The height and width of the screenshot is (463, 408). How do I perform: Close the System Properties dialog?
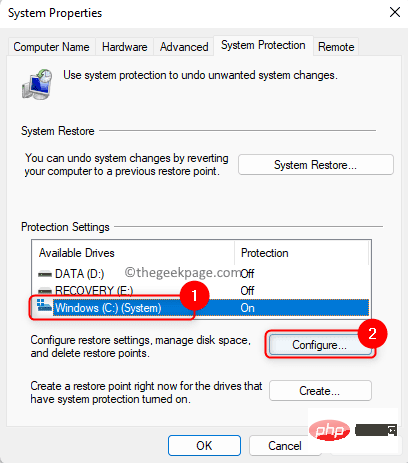395,13
